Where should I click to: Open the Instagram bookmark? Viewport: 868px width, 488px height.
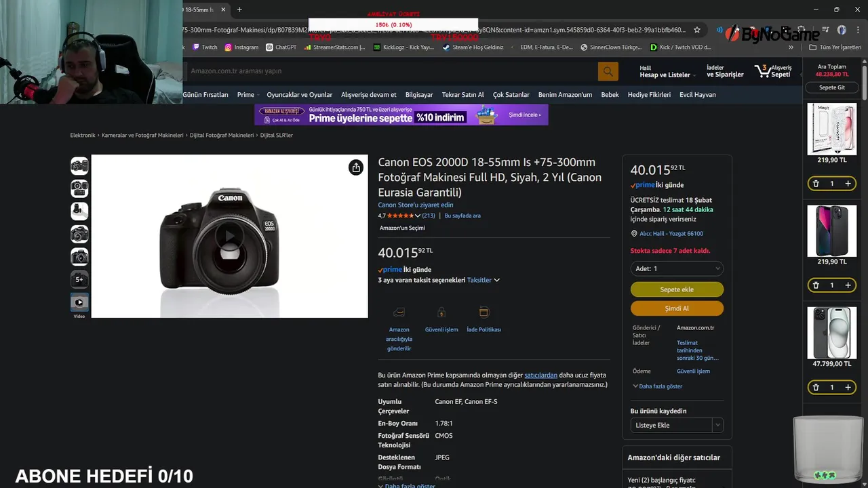(241, 47)
